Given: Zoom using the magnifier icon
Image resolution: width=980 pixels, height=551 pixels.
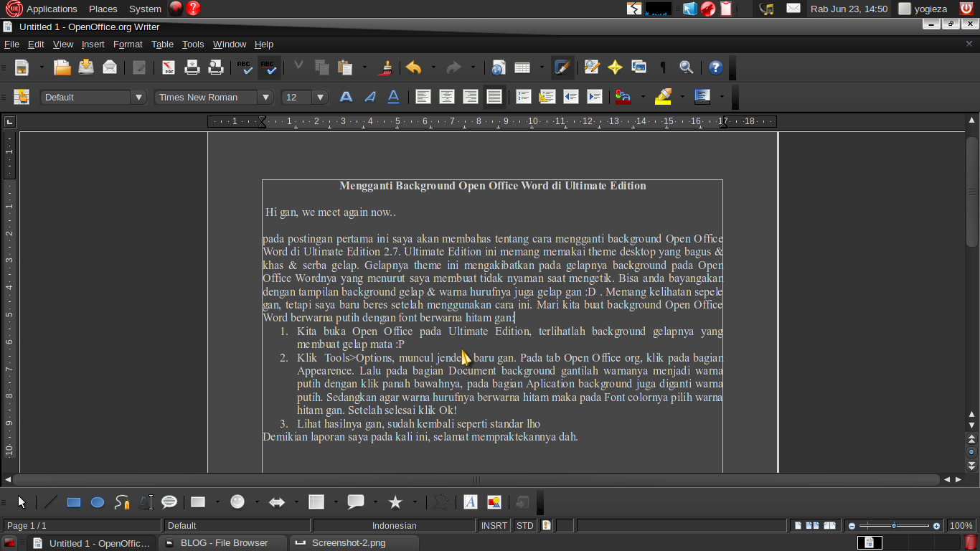Looking at the screenshot, I should (x=687, y=67).
